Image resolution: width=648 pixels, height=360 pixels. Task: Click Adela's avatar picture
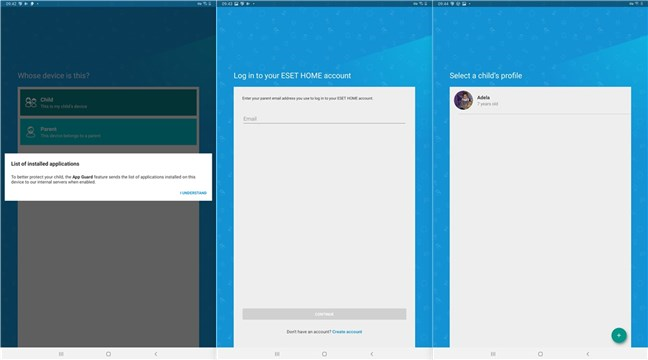click(463, 100)
